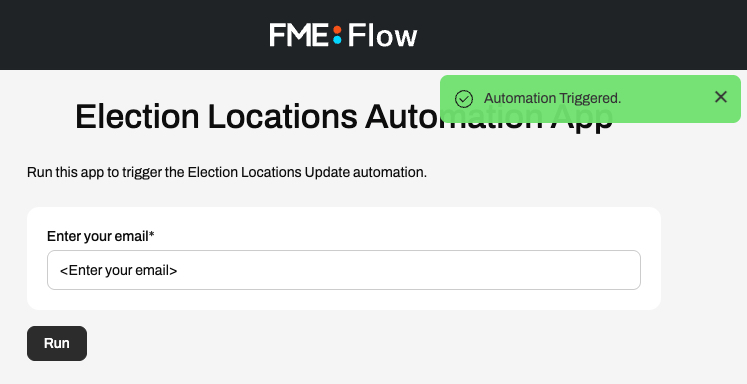Click the "Automation Triggered." message text

pyautogui.click(x=553, y=98)
